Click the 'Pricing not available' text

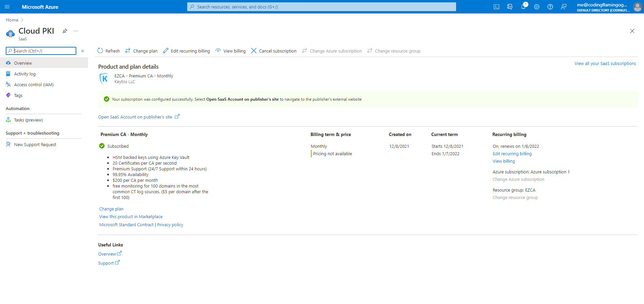pos(332,154)
